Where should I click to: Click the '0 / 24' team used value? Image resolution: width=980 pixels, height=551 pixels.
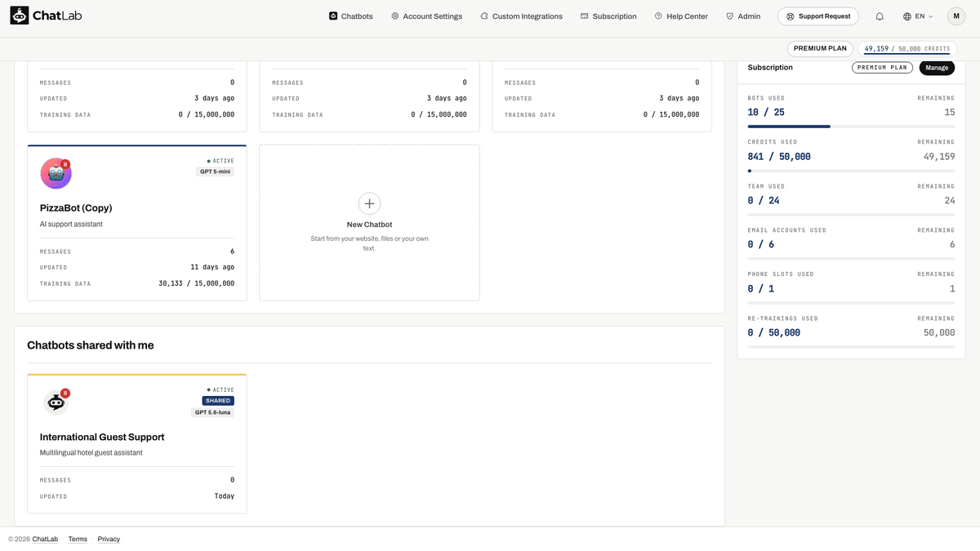764,200
